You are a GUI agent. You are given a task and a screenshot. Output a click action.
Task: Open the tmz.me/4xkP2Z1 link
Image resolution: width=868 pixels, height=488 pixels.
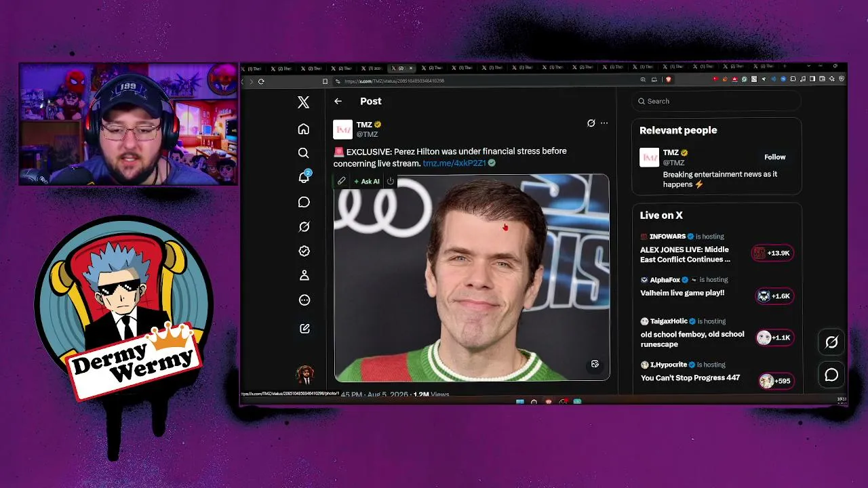(454, 163)
